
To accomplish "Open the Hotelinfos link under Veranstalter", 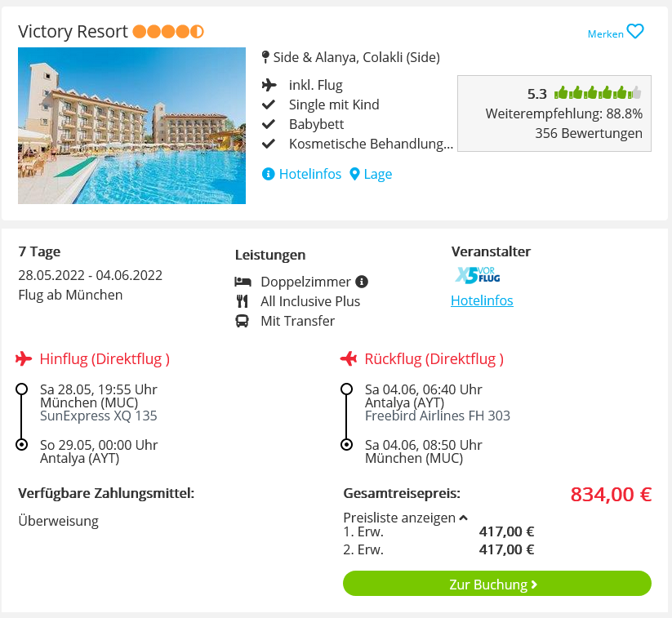I will [482, 300].
